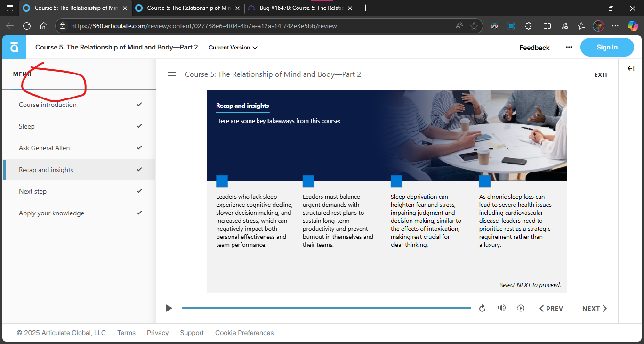The width and height of the screenshot is (644, 344).
Task: Open the Privacy footer link
Action: 158,333
